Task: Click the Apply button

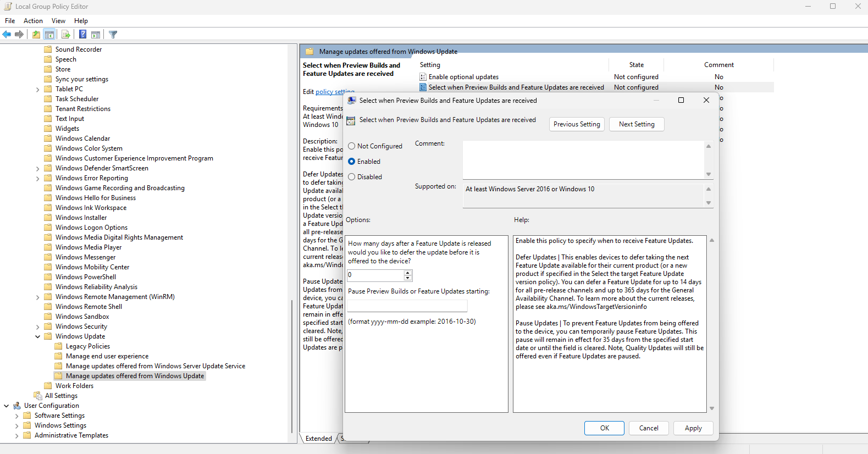Action: 693,428
